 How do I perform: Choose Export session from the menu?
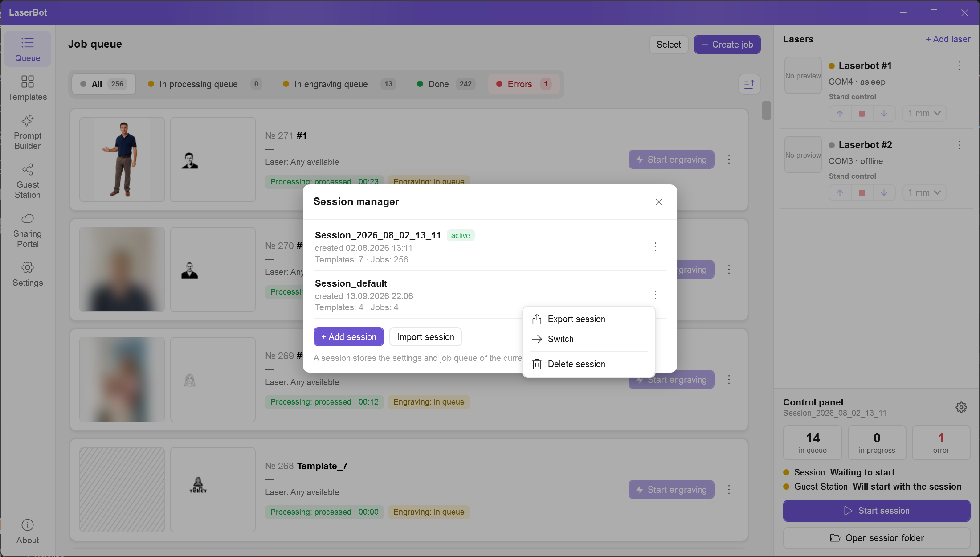pyautogui.click(x=588, y=319)
